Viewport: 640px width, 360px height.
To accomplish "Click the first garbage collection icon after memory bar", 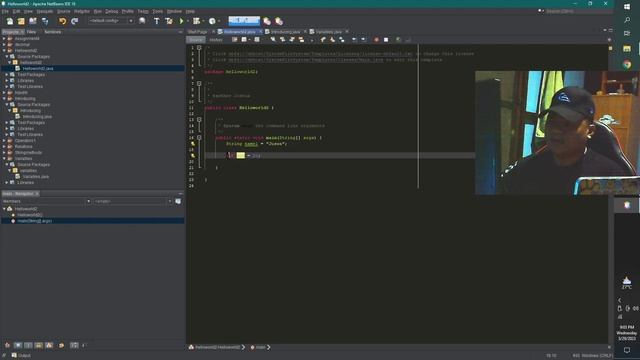I will (x=267, y=21).
